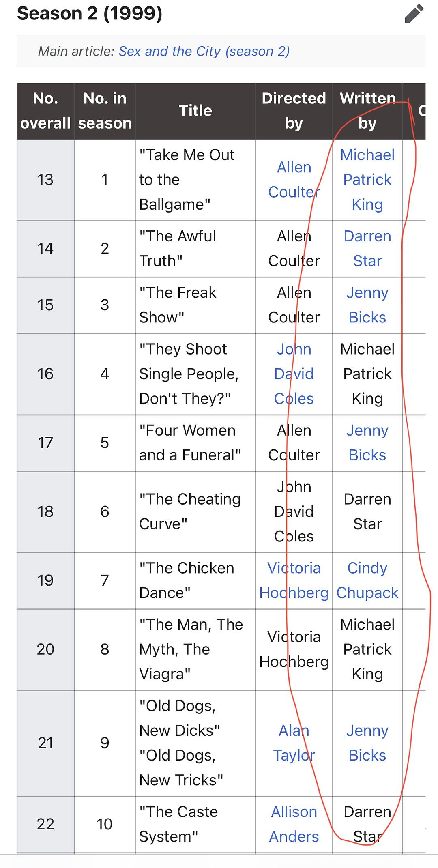438x868 pixels.
Task: Open the John David Coles director link
Action: 294,374
